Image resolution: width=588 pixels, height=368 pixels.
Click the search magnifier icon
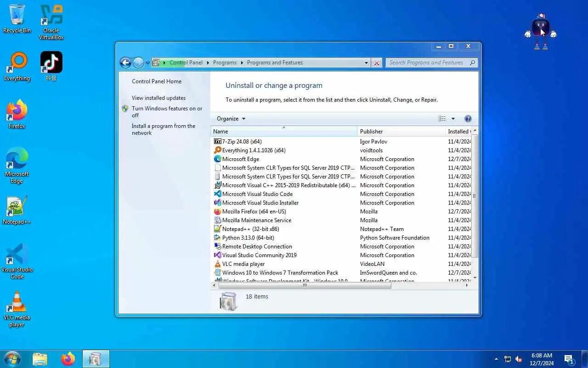pos(472,63)
